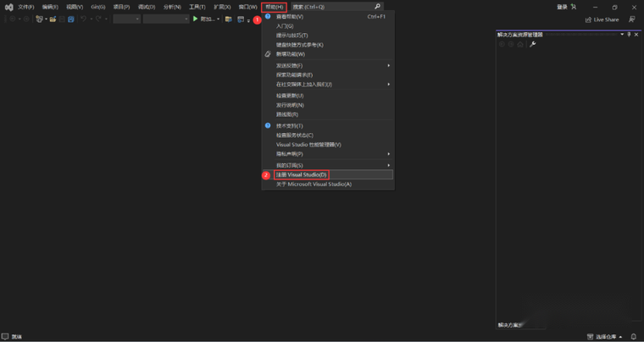The width and height of the screenshot is (644, 342).
Task: Expand the 我的订阅(S) submenu
Action: (328, 166)
